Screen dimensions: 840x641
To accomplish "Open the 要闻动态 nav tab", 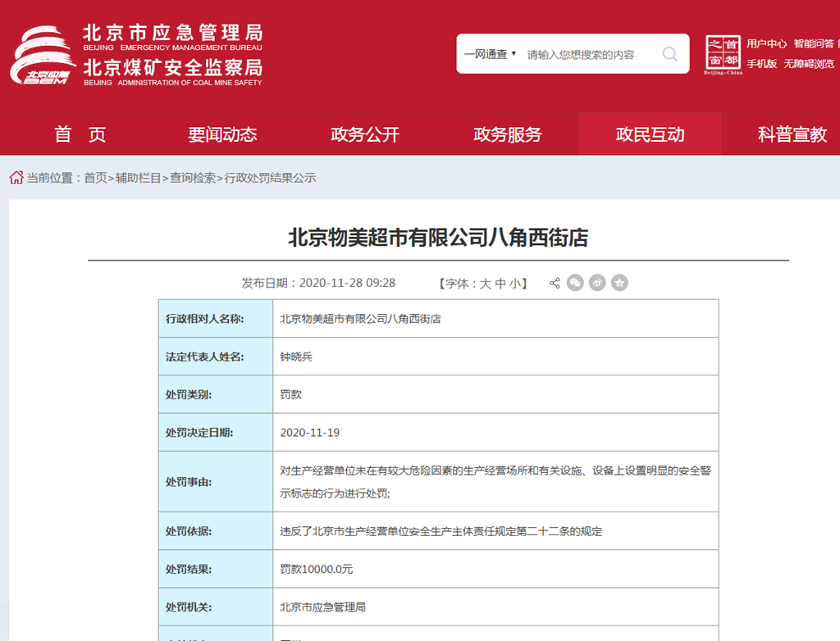I will click(222, 134).
